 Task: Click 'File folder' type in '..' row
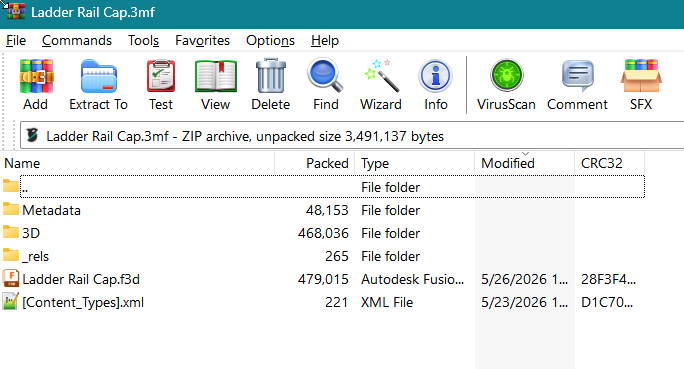click(390, 187)
